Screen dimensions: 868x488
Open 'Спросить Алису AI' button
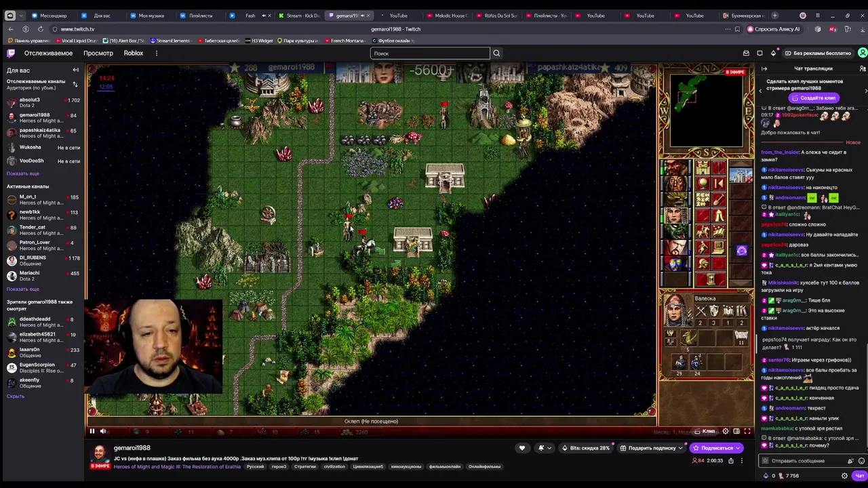tap(774, 29)
